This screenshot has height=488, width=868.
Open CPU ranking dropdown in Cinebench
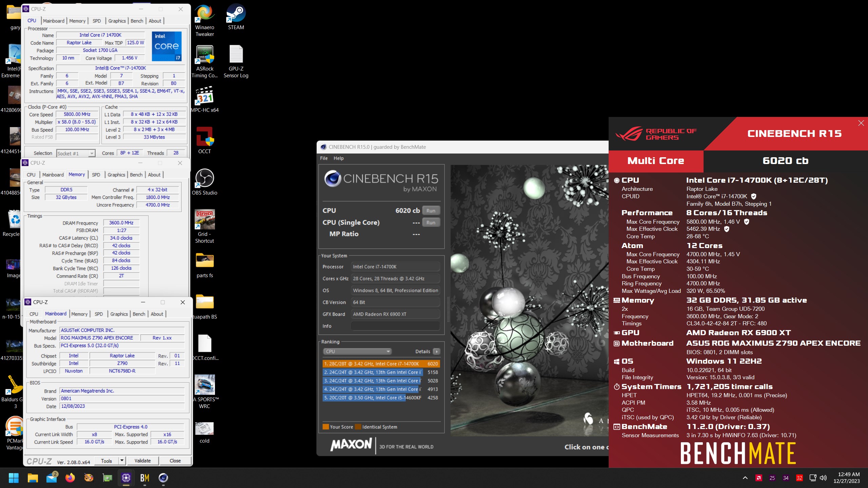(357, 351)
